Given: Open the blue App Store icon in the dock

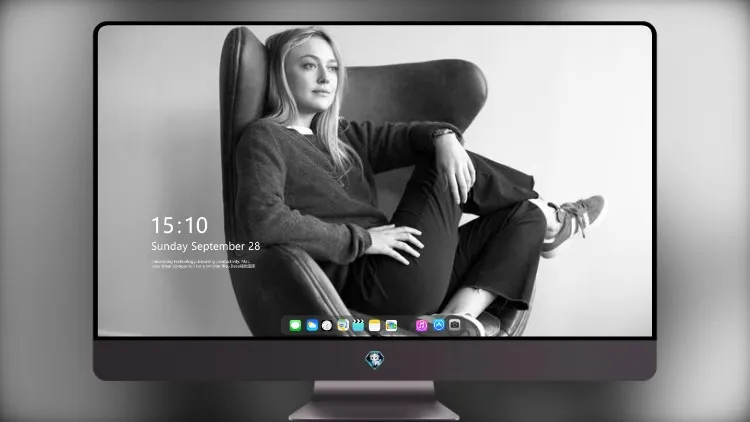Looking at the screenshot, I should click(439, 325).
